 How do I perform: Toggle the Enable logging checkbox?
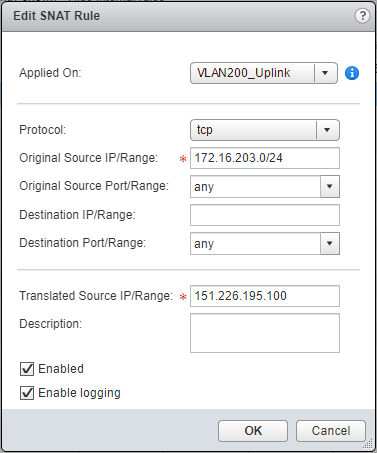[x=27, y=393]
